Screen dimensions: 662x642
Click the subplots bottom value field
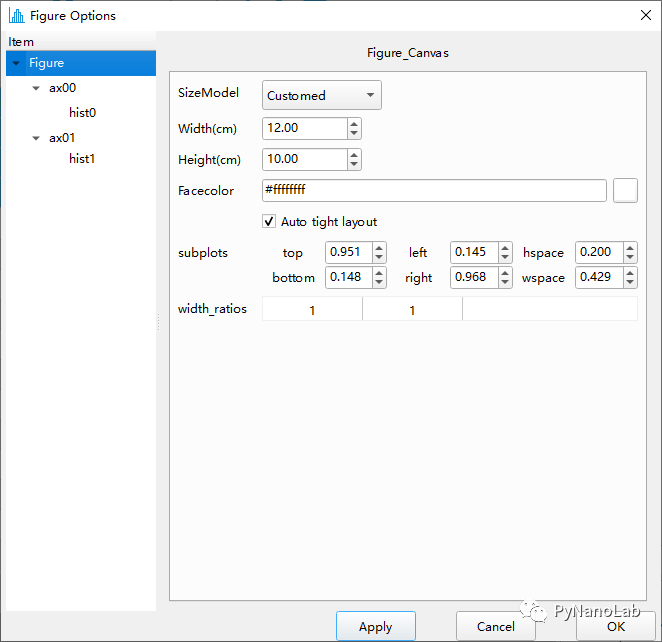coord(349,277)
